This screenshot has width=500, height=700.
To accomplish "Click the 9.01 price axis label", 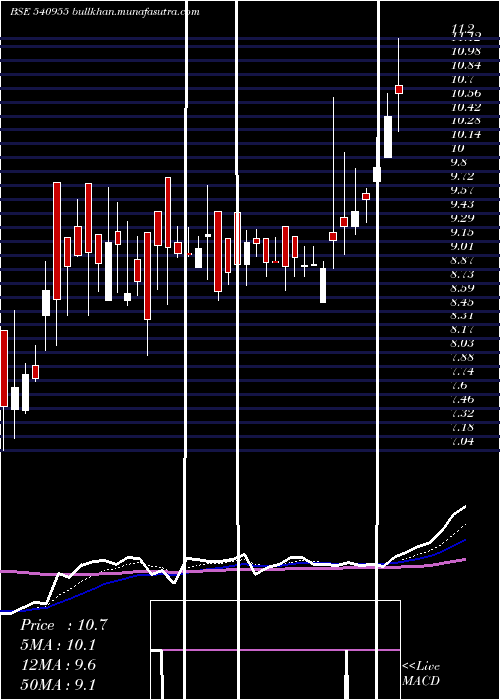I will pos(463,246).
